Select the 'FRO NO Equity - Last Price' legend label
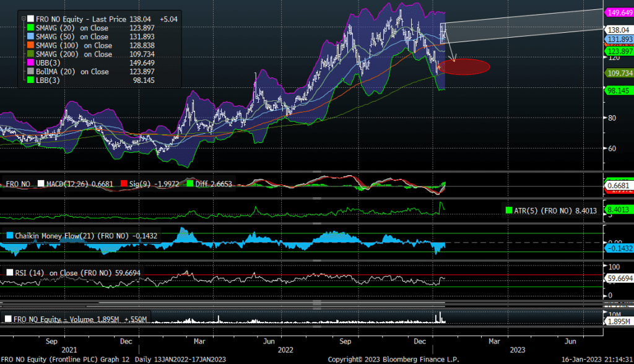Screen dimensions: 634x364 [81, 19]
